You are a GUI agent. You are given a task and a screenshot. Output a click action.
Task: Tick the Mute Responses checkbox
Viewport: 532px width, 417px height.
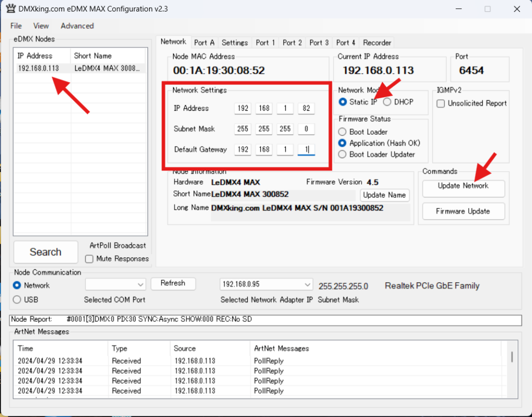pos(89,259)
